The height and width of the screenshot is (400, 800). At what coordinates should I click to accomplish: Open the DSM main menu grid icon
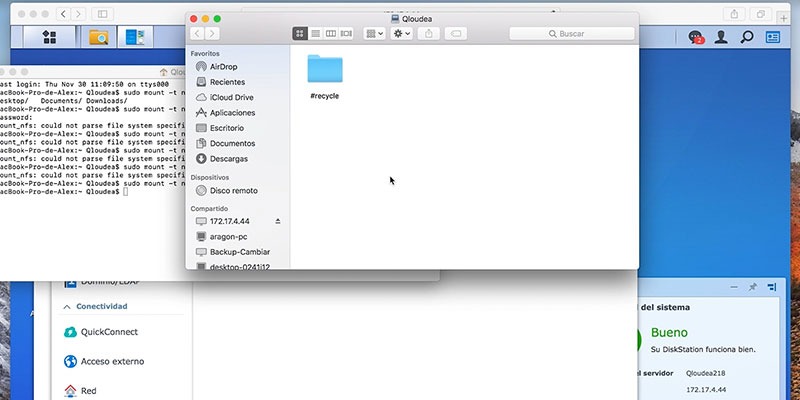tap(49, 37)
